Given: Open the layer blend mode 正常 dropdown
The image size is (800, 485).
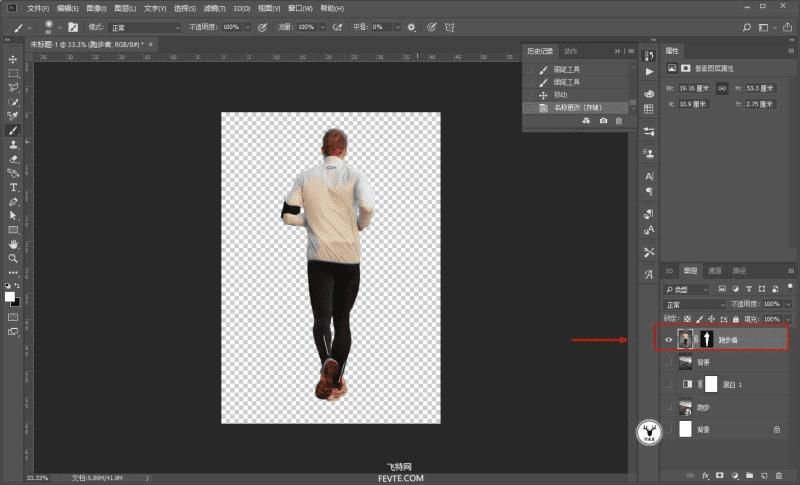Looking at the screenshot, I should point(695,304).
